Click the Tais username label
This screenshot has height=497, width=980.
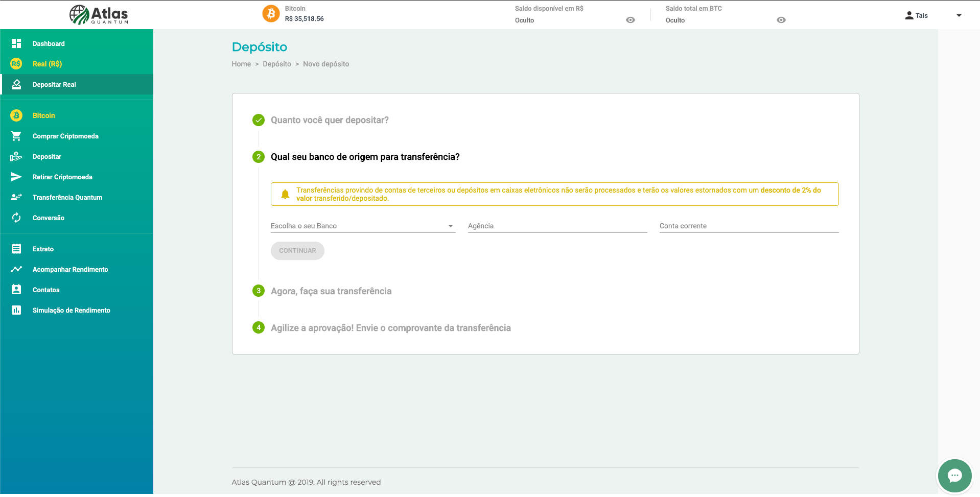922,15
